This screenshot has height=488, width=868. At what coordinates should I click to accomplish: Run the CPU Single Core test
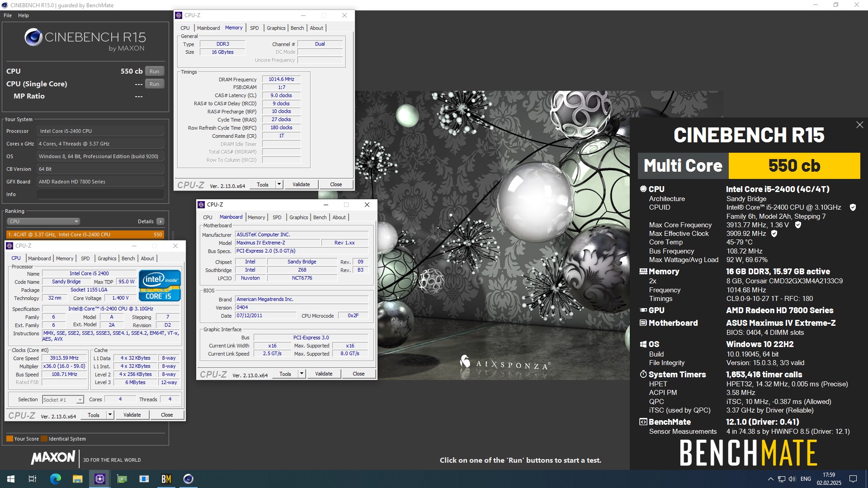point(154,84)
